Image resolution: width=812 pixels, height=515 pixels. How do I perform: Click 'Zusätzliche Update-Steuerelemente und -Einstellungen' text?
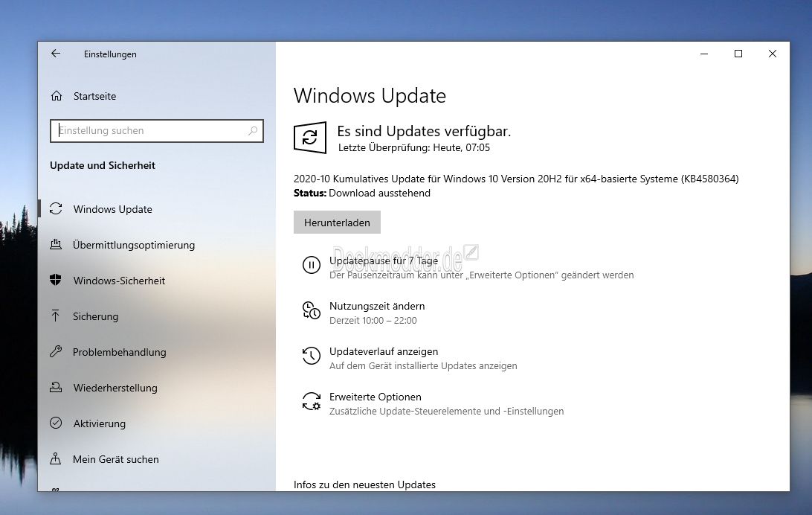point(446,412)
